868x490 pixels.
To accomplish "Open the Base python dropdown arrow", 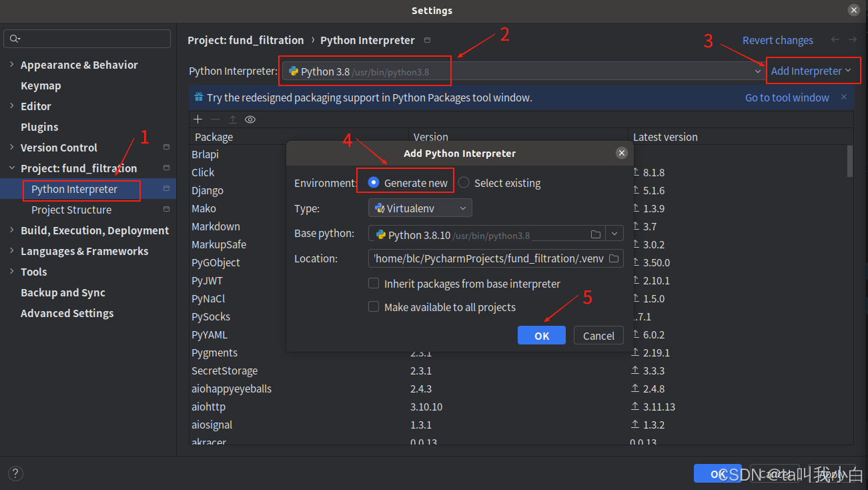I will 614,234.
